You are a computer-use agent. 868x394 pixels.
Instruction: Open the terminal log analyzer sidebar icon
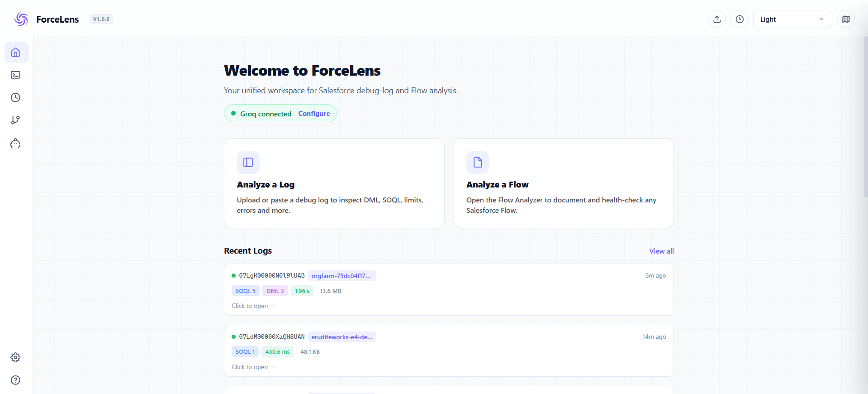tap(16, 75)
